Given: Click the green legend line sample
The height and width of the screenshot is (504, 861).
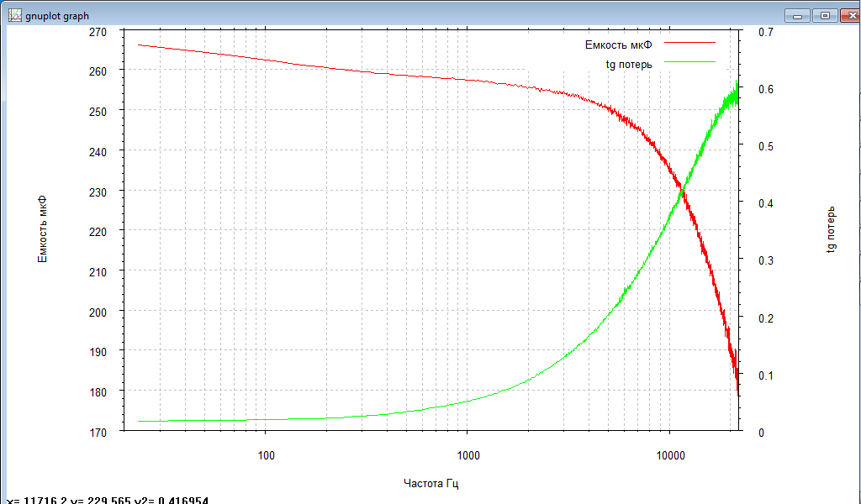Looking at the screenshot, I should [689, 62].
